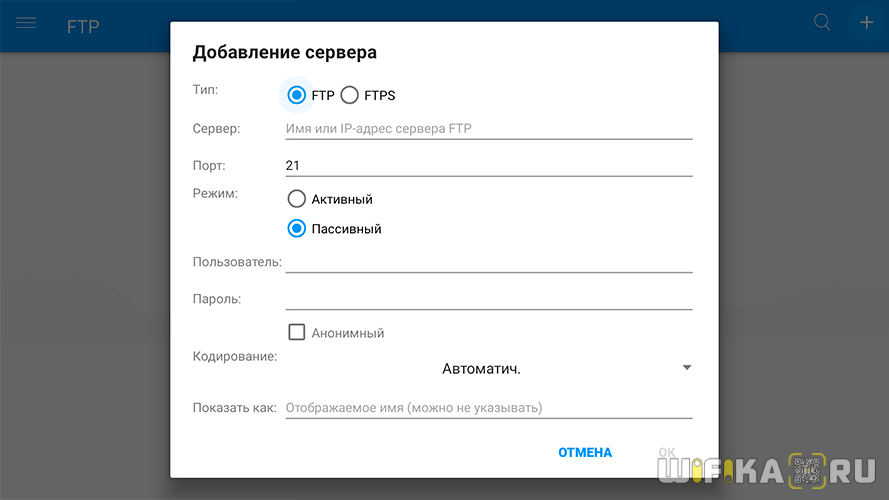Open the hamburger navigation menu
Screen dimensions: 889x500
point(26,23)
